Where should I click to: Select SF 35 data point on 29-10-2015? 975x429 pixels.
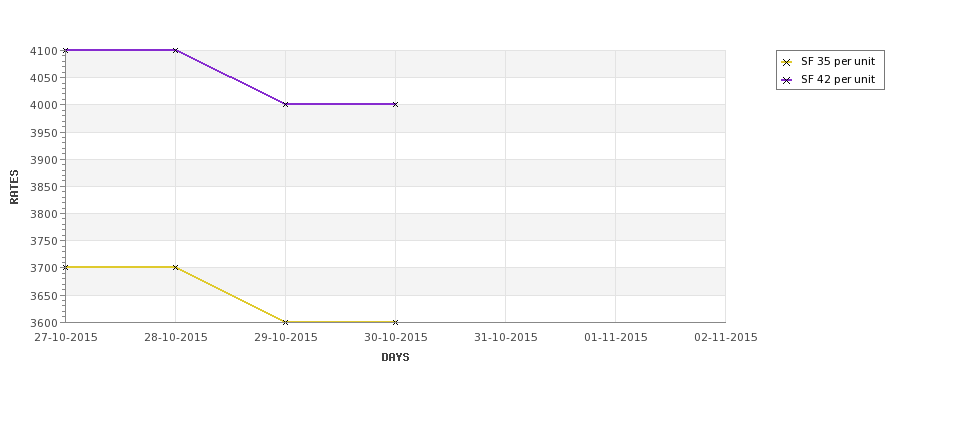pos(285,322)
